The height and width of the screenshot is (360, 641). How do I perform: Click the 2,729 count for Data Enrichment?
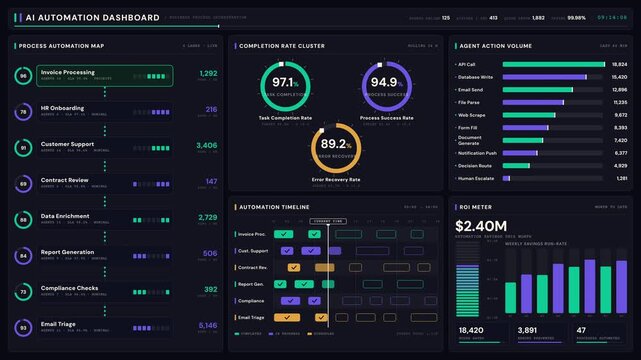coord(208,217)
